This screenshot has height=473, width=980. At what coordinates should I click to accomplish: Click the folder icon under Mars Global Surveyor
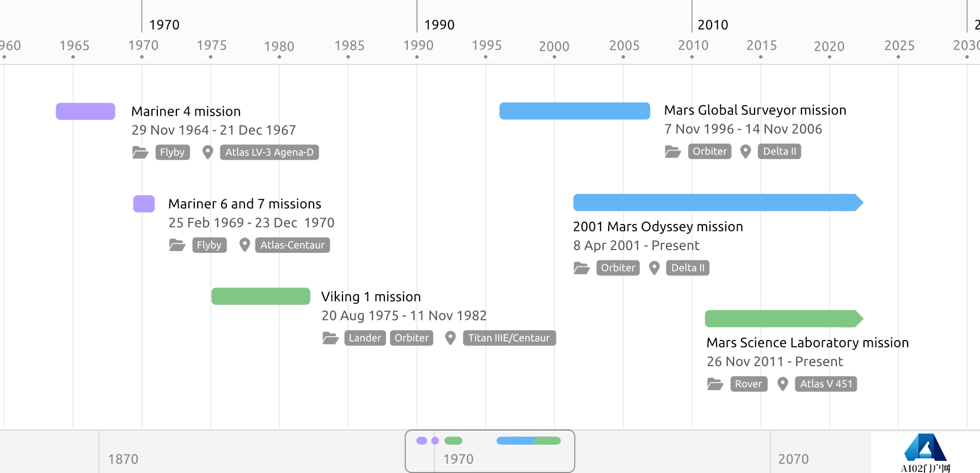(x=673, y=151)
